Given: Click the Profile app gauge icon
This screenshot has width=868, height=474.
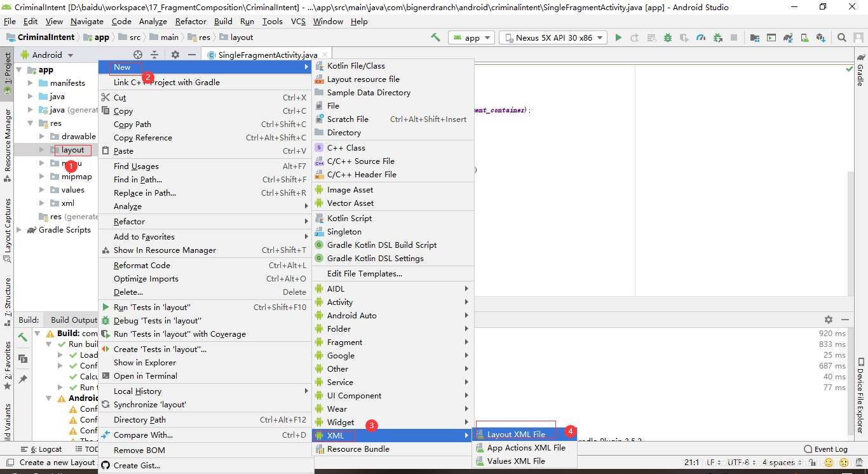Looking at the screenshot, I should (701, 37).
